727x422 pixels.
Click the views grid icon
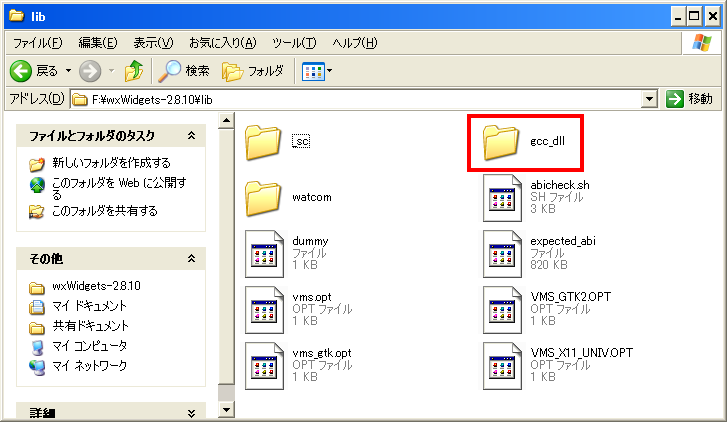[x=313, y=71]
